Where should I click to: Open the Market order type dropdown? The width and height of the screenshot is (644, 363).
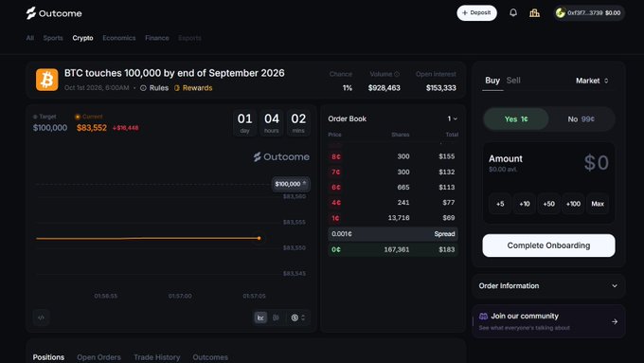592,81
